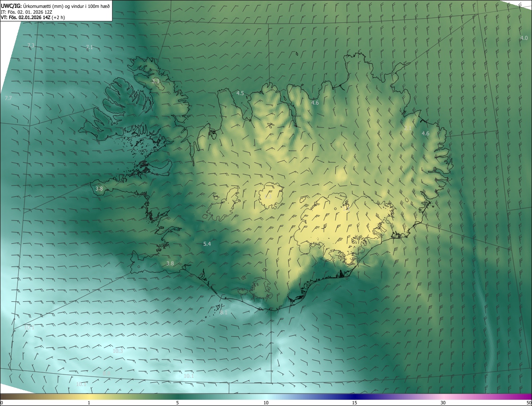Click the 7.3 value label on the map

tap(31, 45)
